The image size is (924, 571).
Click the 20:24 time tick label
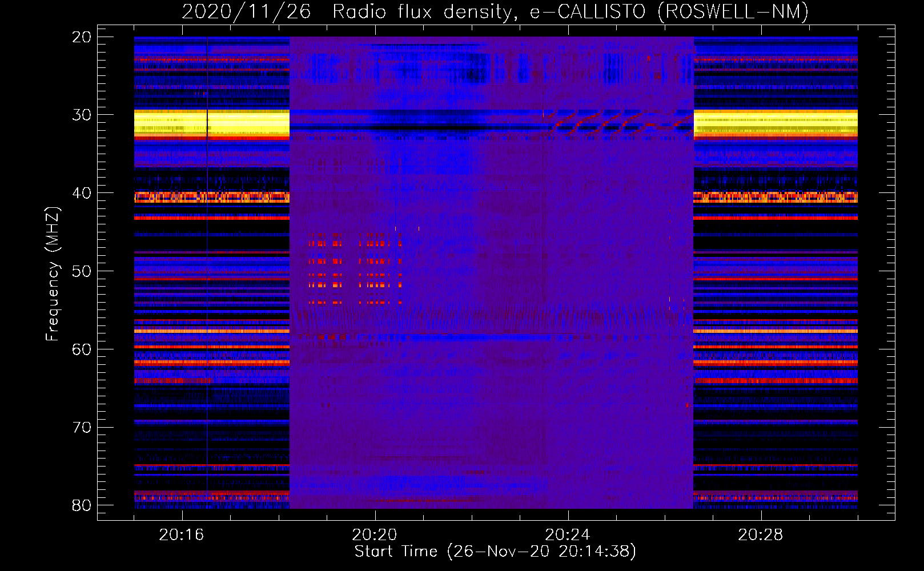568,535
